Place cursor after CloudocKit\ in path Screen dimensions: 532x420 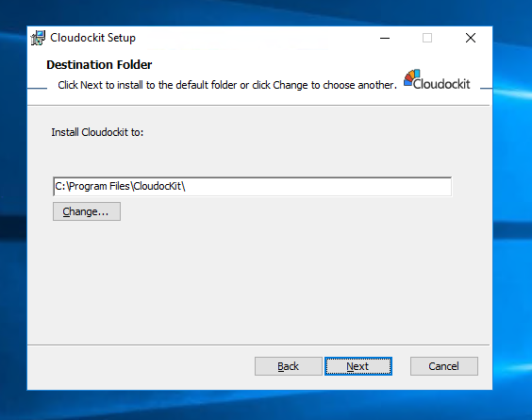(186, 186)
